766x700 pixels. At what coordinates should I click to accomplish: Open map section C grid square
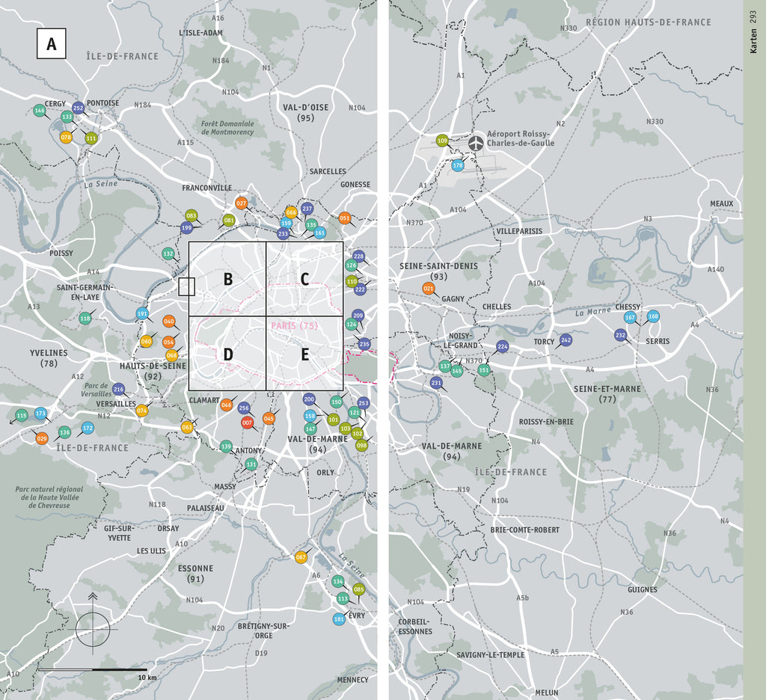[x=304, y=279]
